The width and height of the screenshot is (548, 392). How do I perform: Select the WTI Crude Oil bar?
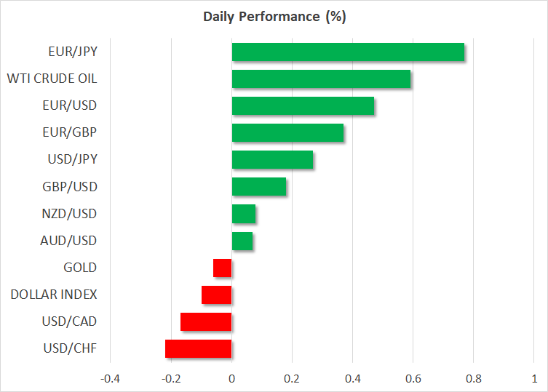coord(321,79)
